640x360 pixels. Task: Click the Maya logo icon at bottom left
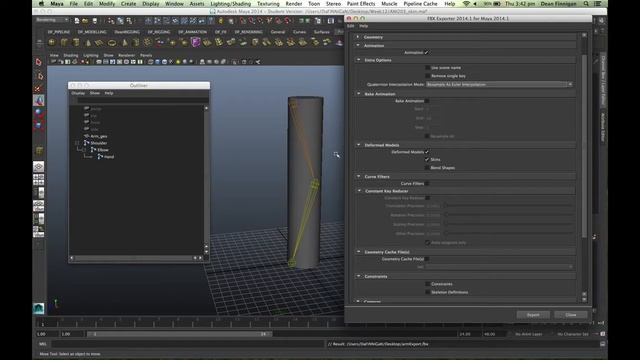39,309
